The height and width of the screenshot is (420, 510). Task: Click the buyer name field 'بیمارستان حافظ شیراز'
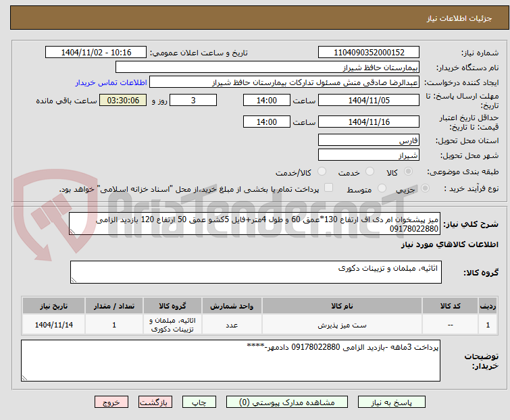point(267,68)
